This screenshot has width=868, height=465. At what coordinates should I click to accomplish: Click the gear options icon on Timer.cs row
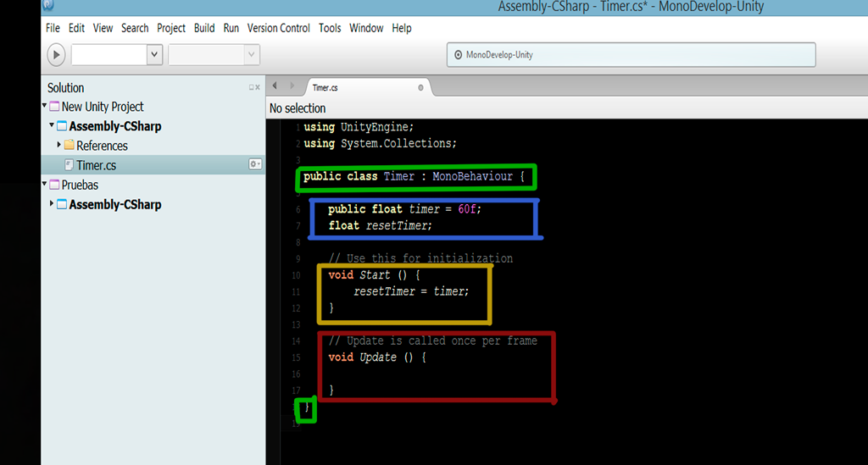[x=254, y=164]
